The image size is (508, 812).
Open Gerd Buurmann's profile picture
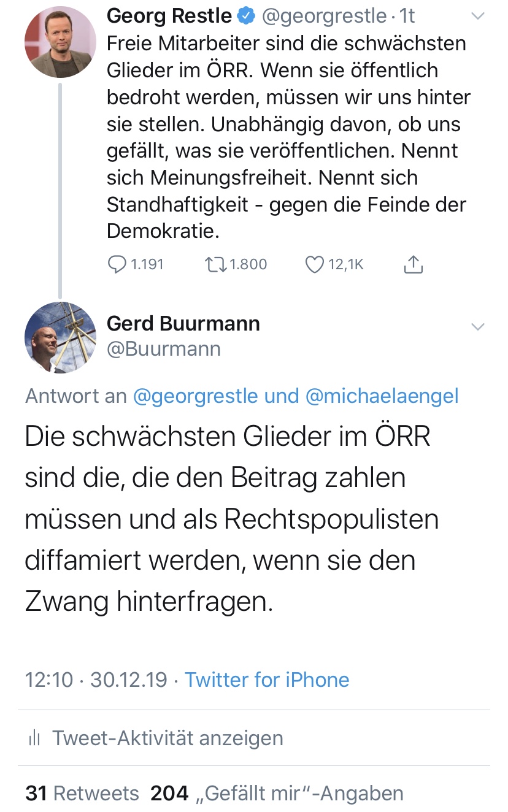60,338
